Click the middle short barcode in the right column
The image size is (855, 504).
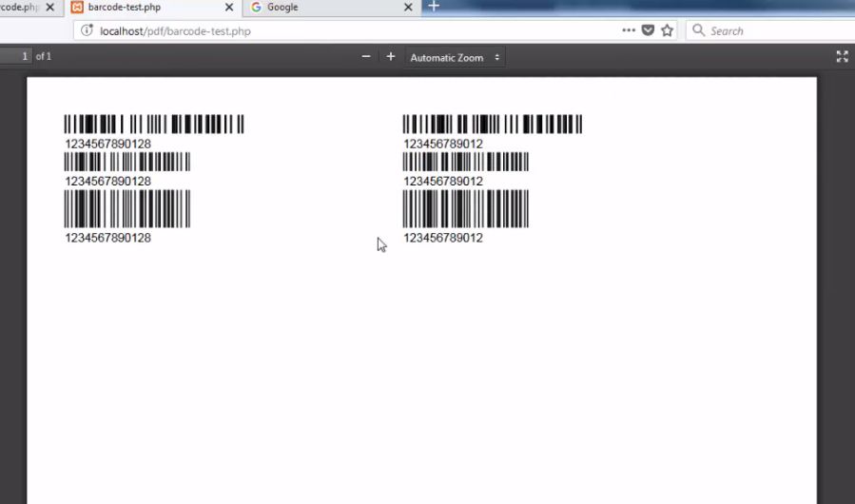(x=466, y=162)
